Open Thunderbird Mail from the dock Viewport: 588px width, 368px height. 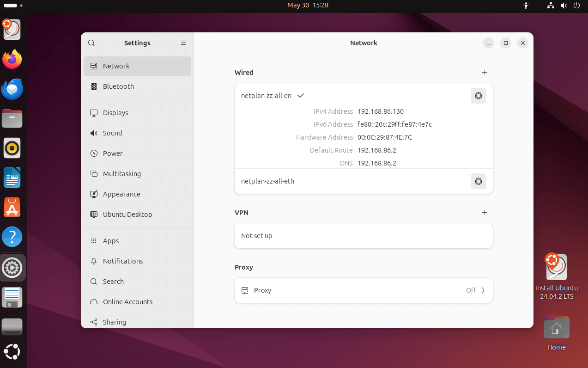point(12,89)
